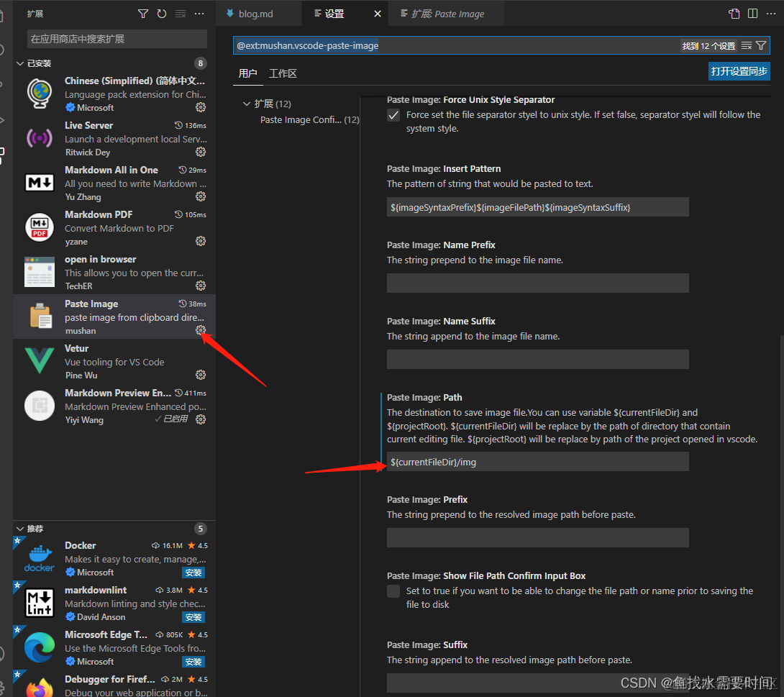
Task: Edit the Insert Pattern field
Action: (537, 207)
